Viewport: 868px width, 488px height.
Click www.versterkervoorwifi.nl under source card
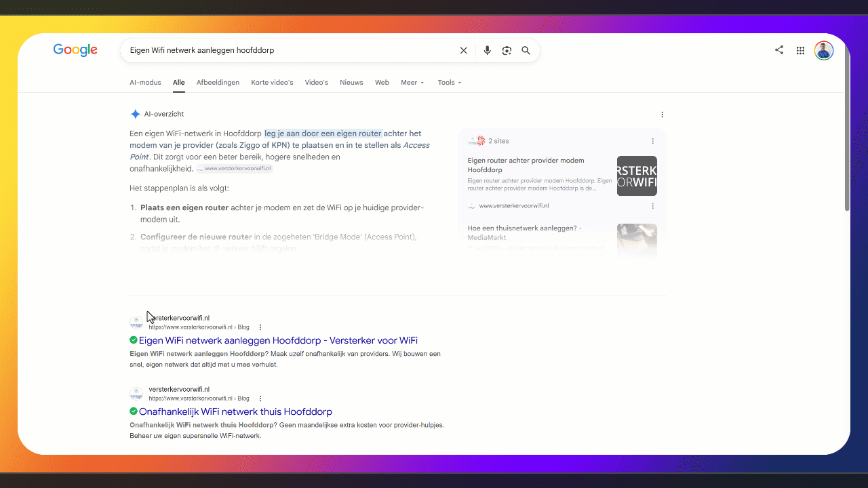pos(513,205)
